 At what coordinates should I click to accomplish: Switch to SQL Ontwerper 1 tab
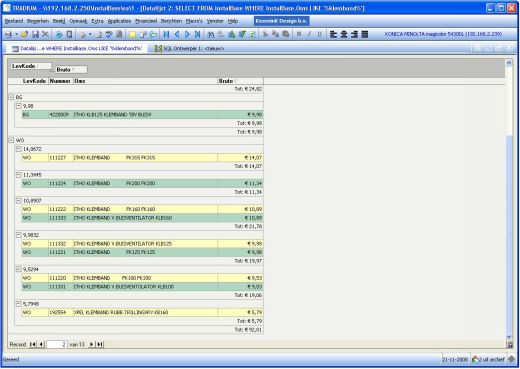[189, 49]
